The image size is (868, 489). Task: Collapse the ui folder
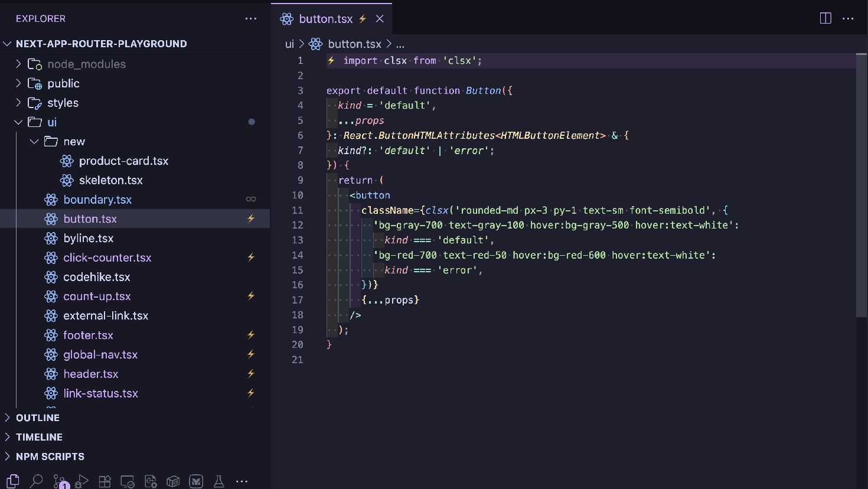click(x=18, y=122)
